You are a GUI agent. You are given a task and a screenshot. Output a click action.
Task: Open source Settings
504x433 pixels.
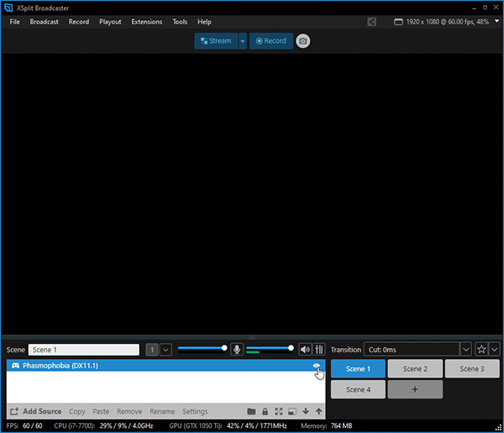[x=195, y=411]
